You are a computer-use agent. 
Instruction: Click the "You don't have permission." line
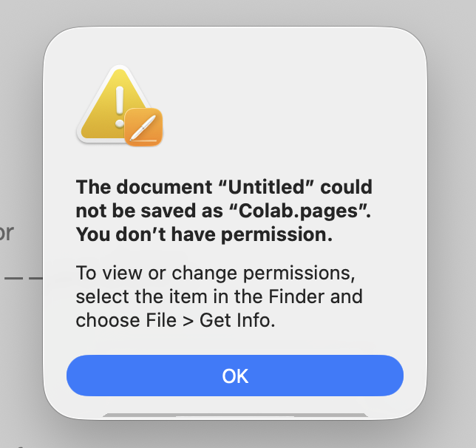tap(205, 236)
